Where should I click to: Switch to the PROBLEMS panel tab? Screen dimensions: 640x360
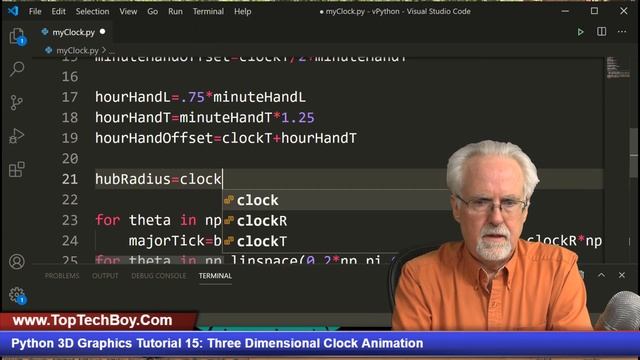[62, 276]
